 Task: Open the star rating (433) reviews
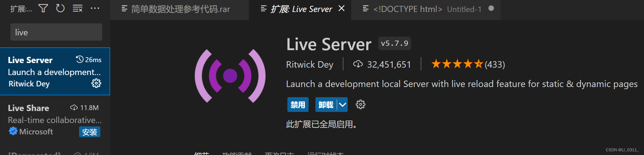pyautogui.click(x=468, y=64)
